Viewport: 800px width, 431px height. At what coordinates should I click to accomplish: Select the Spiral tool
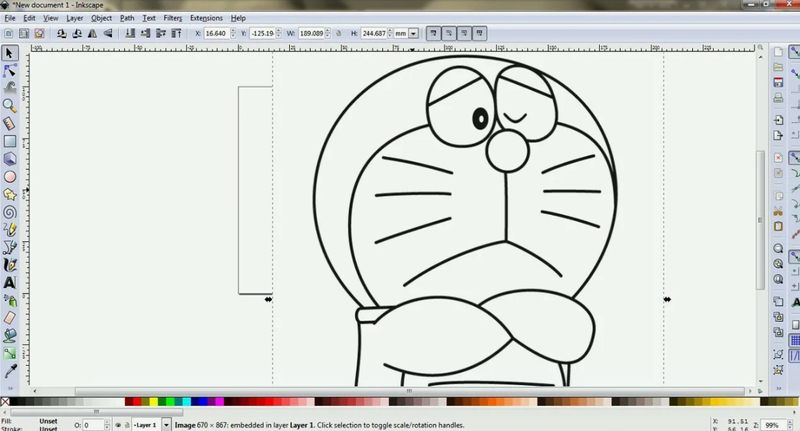(10, 212)
